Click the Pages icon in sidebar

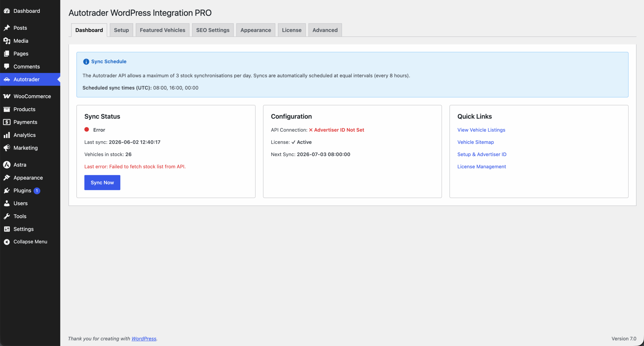[7, 54]
